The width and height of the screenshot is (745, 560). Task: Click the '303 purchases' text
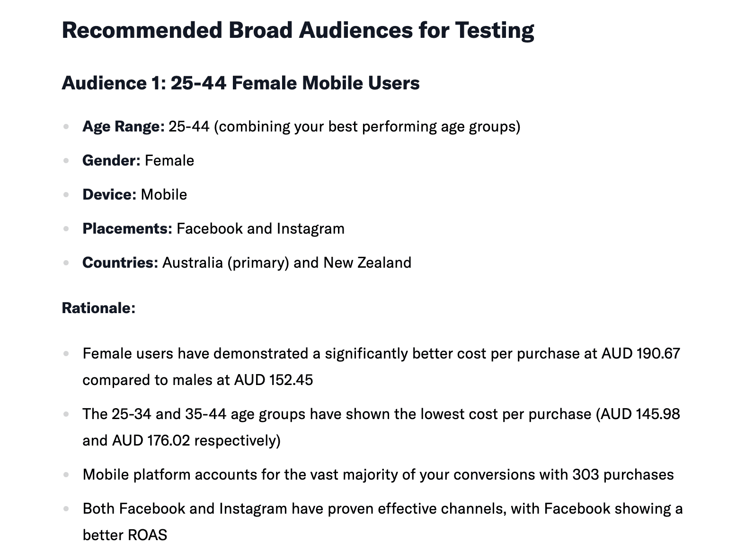[x=623, y=475]
